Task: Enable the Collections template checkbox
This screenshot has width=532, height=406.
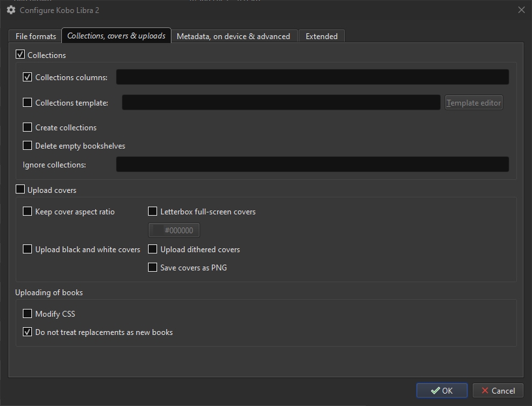Action: coord(27,103)
